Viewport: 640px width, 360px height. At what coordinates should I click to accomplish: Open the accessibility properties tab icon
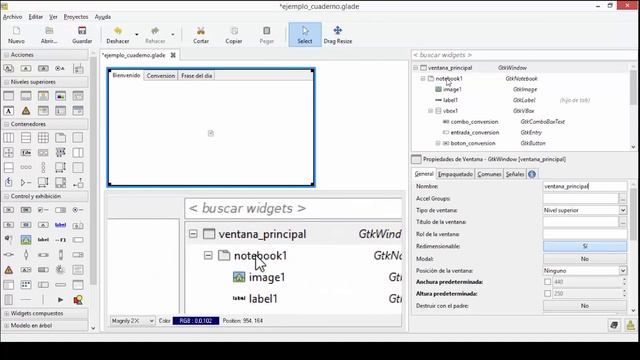pyautogui.click(x=532, y=174)
